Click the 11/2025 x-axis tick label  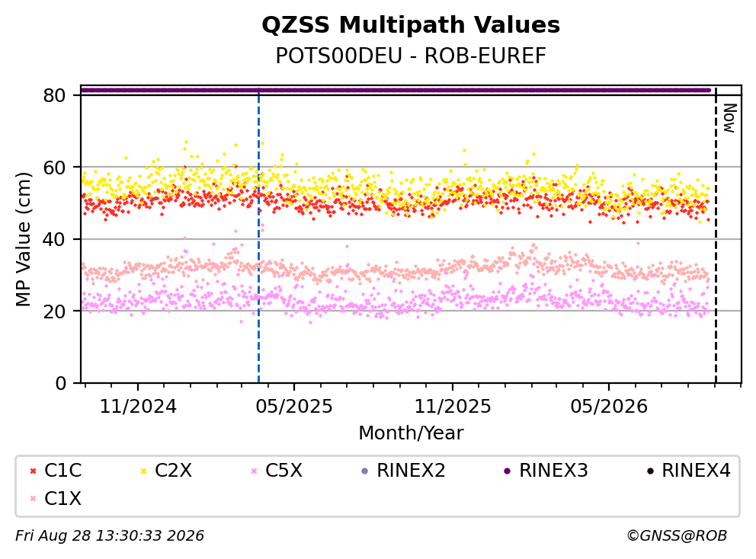[x=453, y=407]
